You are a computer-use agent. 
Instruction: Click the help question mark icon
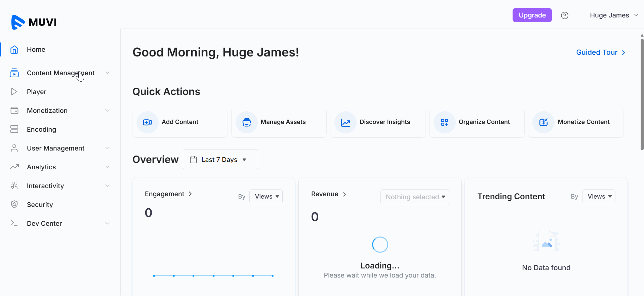point(565,15)
